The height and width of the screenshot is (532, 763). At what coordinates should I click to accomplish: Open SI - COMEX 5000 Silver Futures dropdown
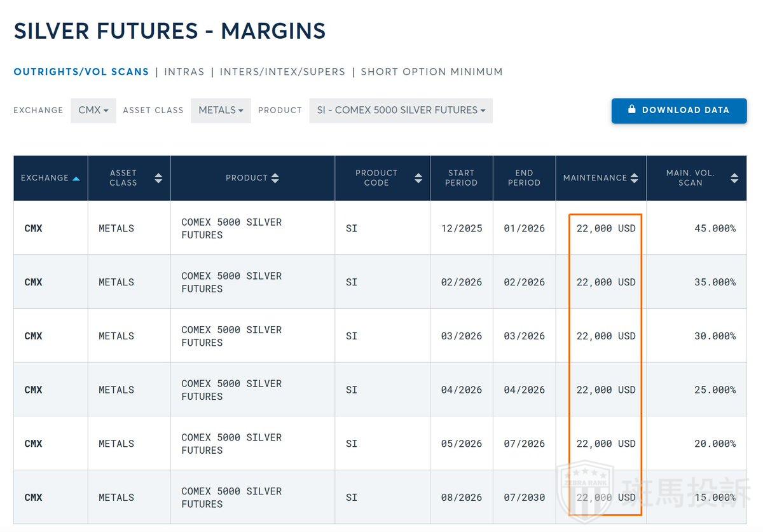(x=401, y=111)
